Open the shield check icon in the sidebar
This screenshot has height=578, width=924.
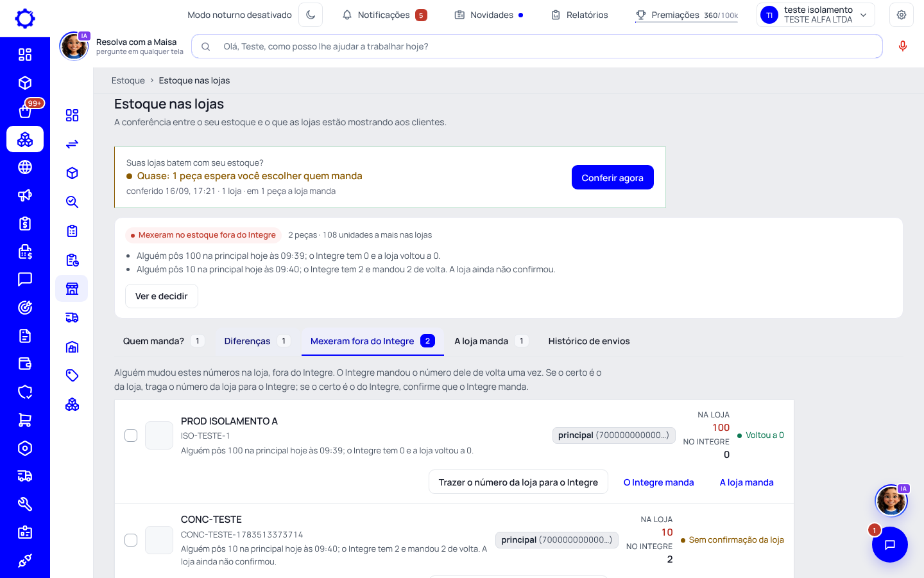(x=25, y=392)
